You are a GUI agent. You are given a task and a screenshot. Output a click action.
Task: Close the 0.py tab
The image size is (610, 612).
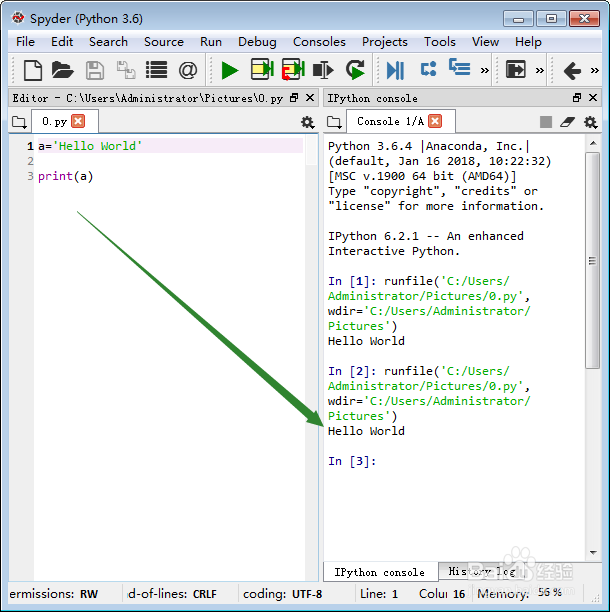click(78, 121)
